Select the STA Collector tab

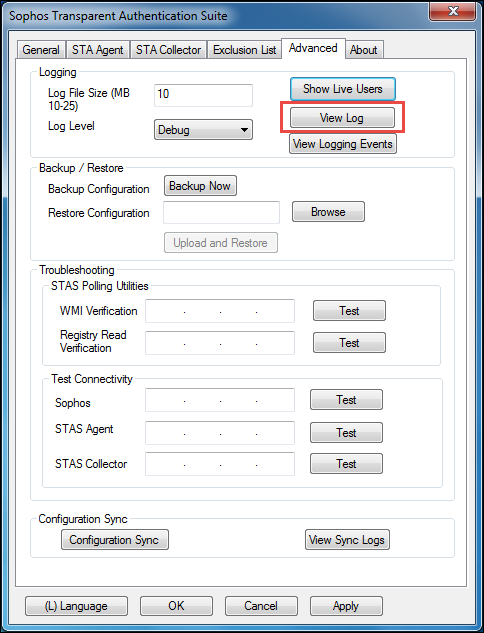click(x=168, y=50)
